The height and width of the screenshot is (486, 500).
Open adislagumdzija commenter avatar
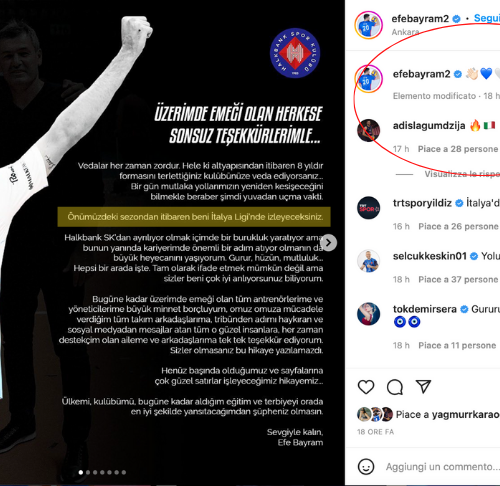368,130
